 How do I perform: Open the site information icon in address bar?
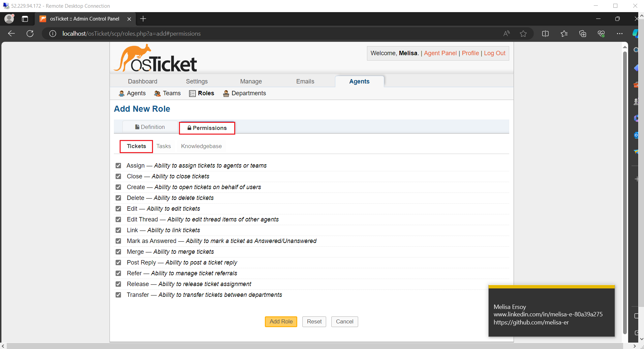click(53, 33)
